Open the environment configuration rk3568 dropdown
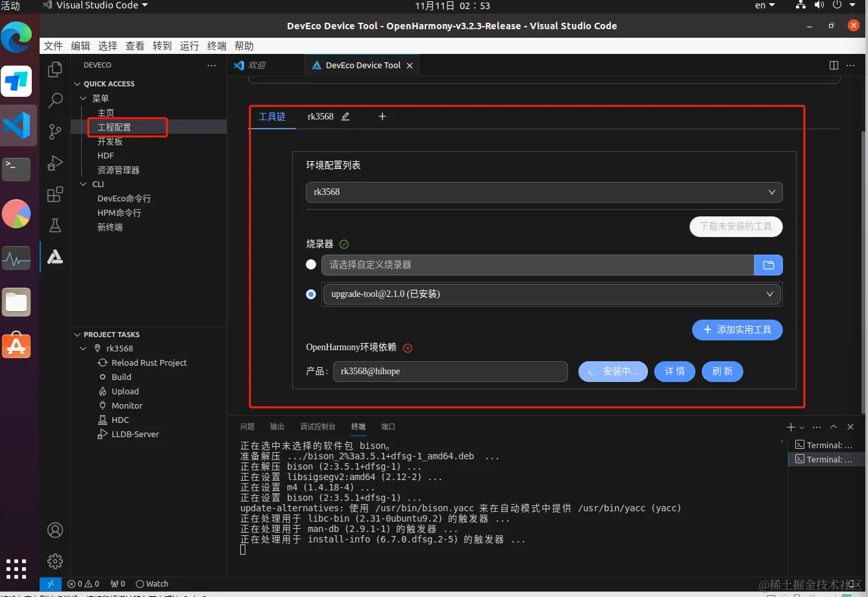The height and width of the screenshot is (597, 868). (x=544, y=192)
